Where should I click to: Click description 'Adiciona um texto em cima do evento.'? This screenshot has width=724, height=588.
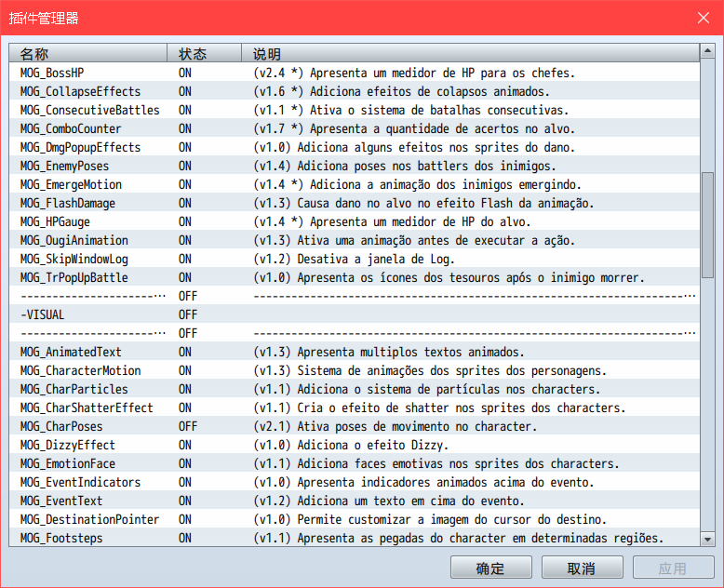pyautogui.click(x=411, y=501)
